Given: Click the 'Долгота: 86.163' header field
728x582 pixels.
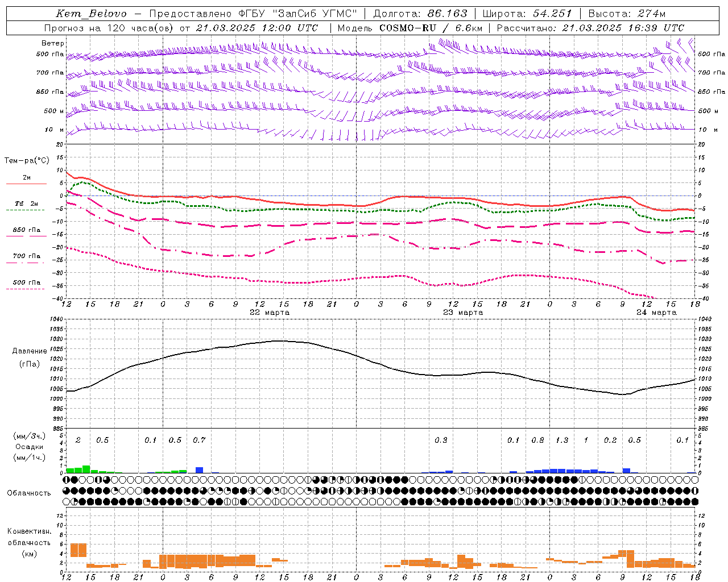Looking at the screenshot, I should tap(420, 14).
